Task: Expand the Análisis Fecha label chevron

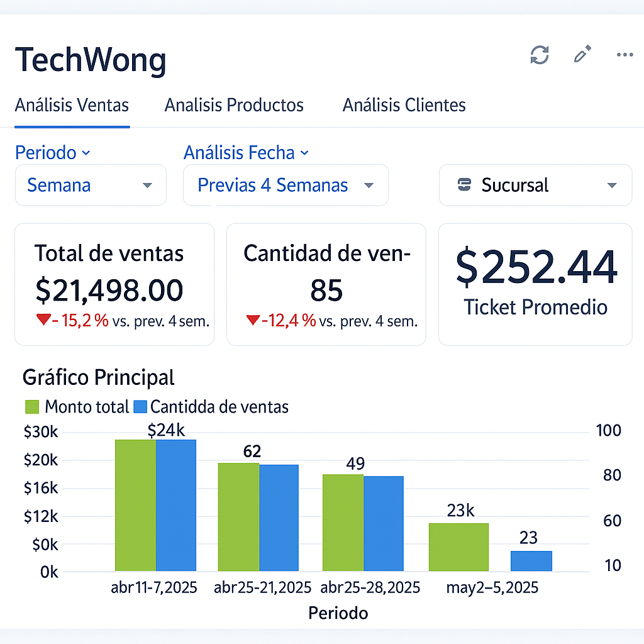Action: pos(304,153)
